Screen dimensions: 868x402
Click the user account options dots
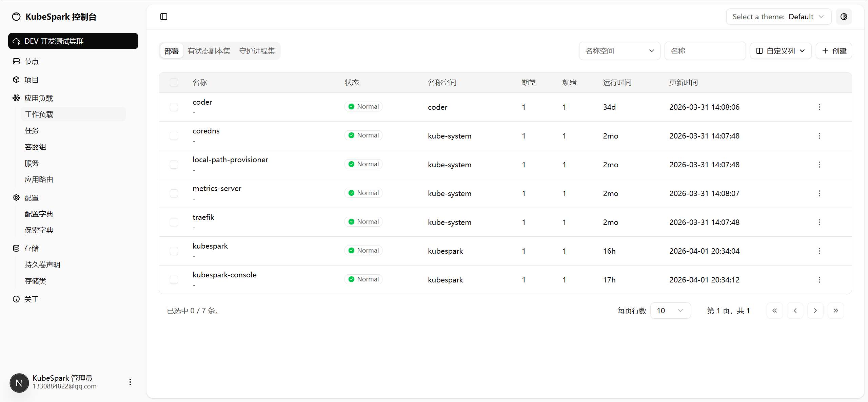coord(130,382)
